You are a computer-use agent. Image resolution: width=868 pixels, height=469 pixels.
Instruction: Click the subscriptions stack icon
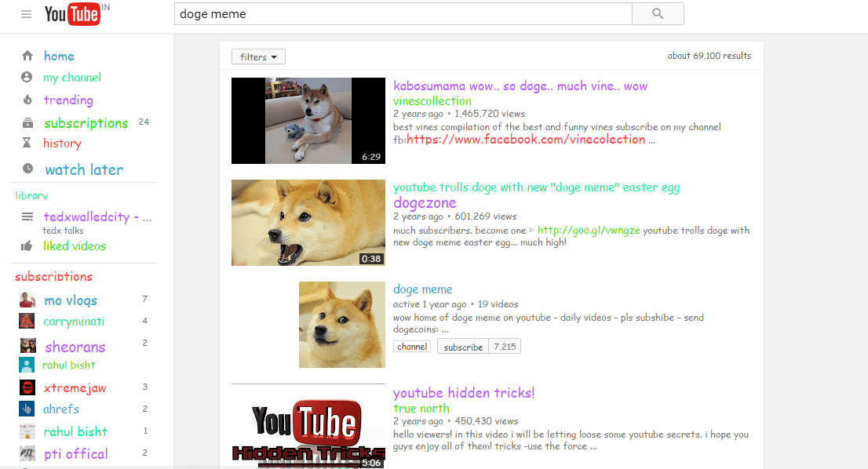(x=27, y=123)
